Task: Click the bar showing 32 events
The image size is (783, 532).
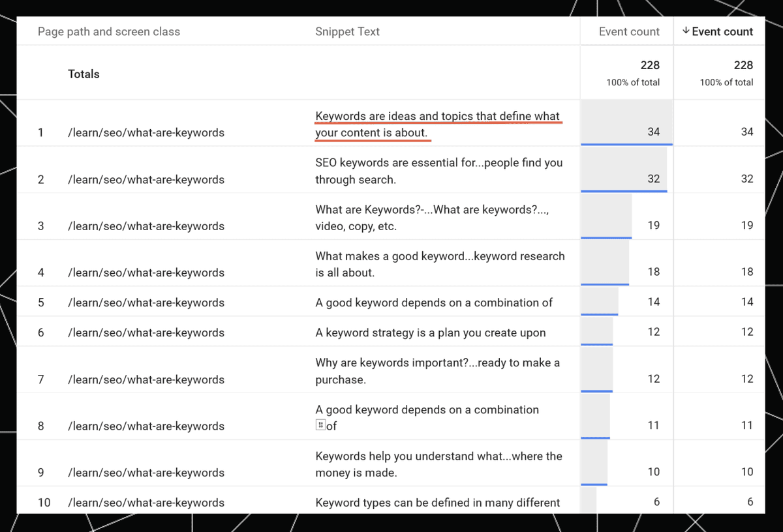Action: (623, 170)
